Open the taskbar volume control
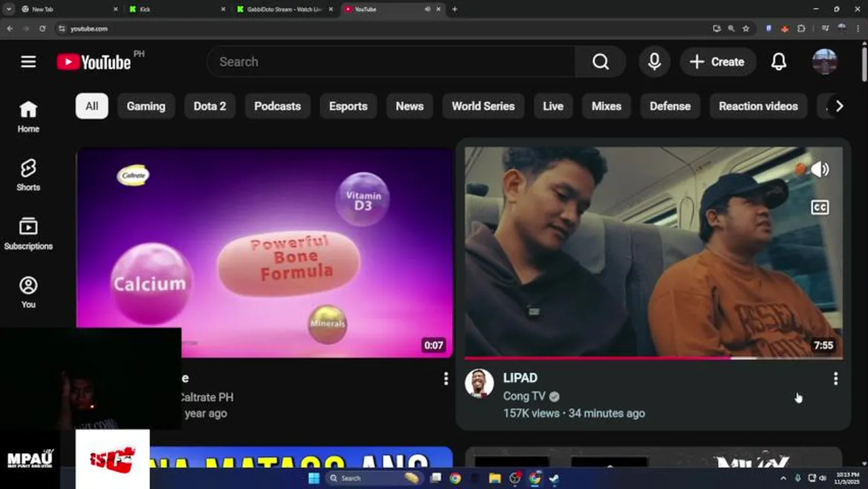Screen dimensions: 868x489 [822, 478]
